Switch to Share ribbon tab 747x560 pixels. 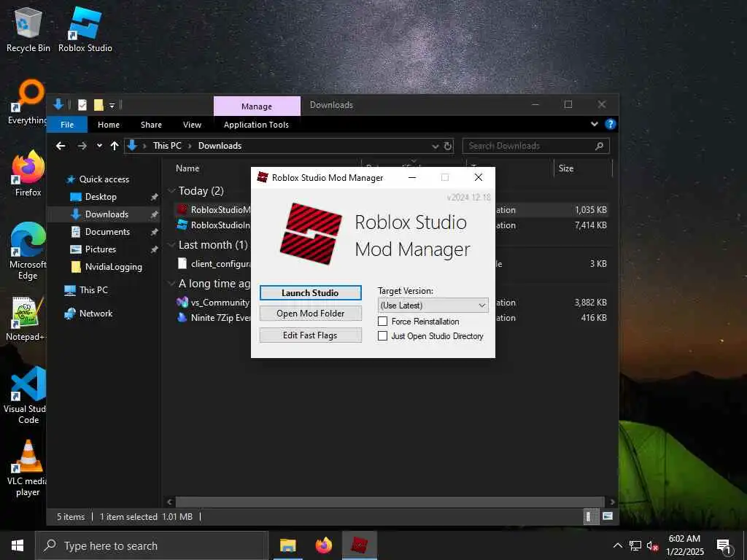pos(151,125)
